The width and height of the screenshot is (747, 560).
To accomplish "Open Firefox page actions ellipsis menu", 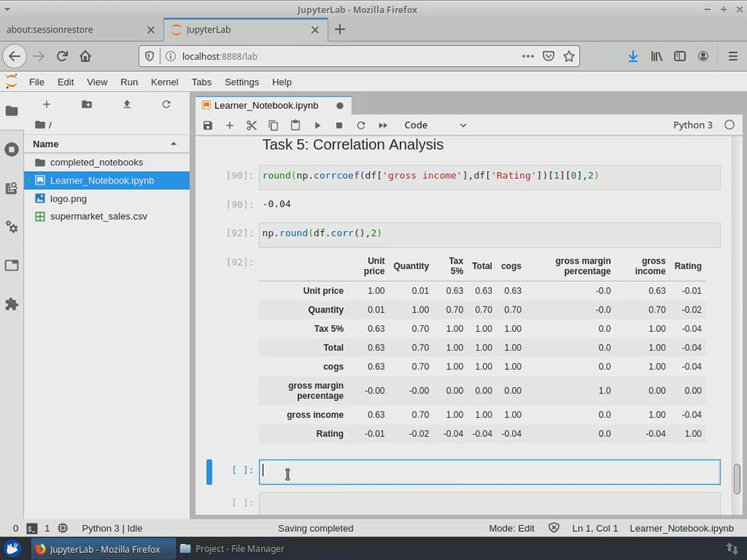I will (x=528, y=56).
